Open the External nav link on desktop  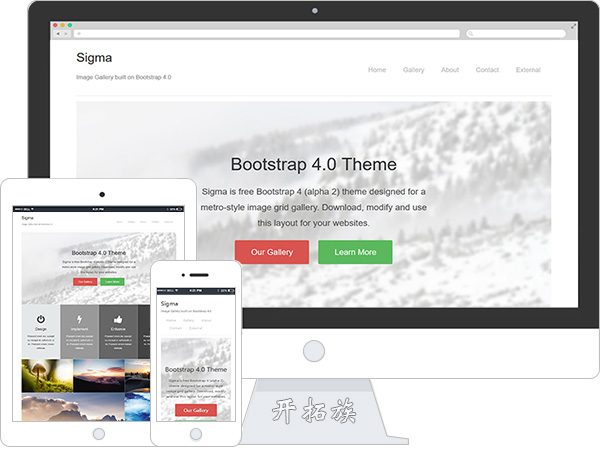click(x=528, y=70)
